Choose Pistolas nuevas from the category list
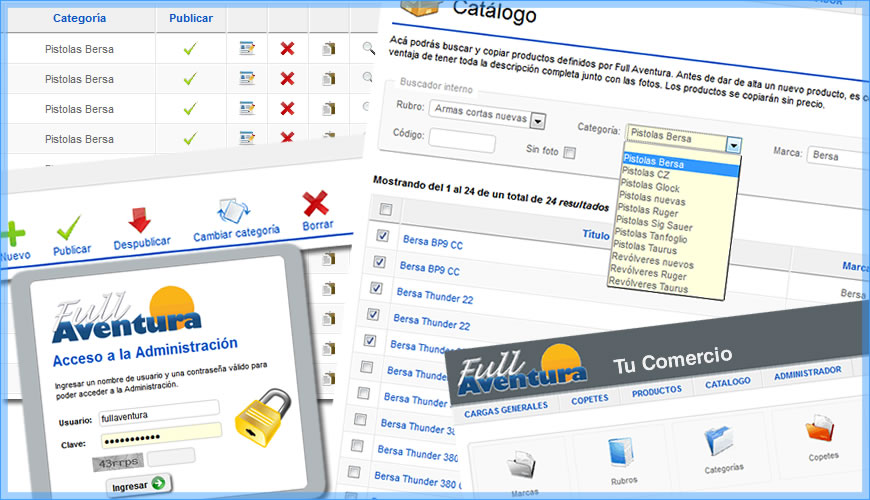 (x=652, y=198)
